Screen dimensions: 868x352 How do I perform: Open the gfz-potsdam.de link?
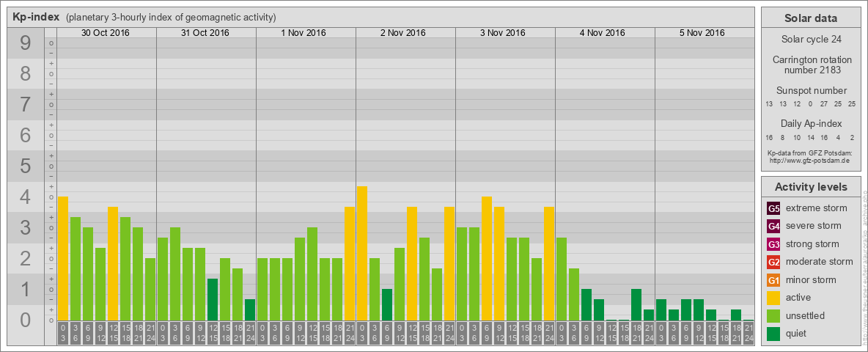tap(811, 161)
